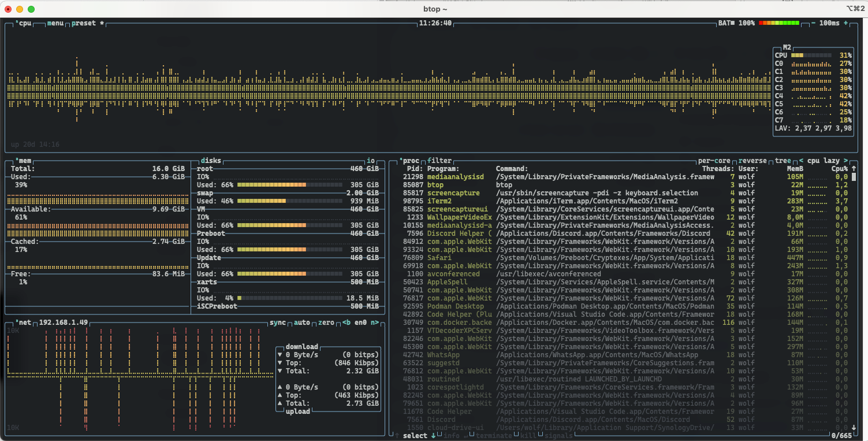Click the 100ms update interval value
This screenshot has height=441, width=868.
(830, 23)
